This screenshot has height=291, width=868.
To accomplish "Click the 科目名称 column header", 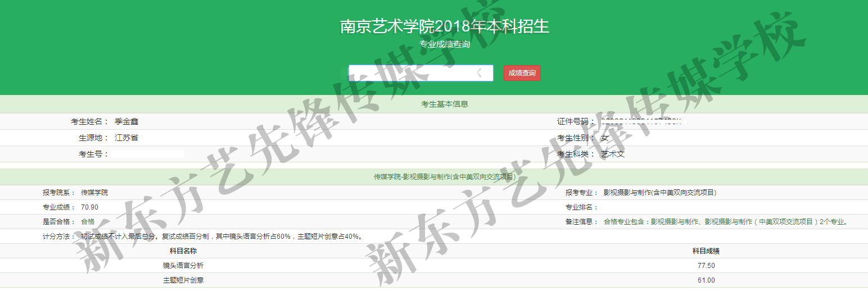I will [183, 251].
